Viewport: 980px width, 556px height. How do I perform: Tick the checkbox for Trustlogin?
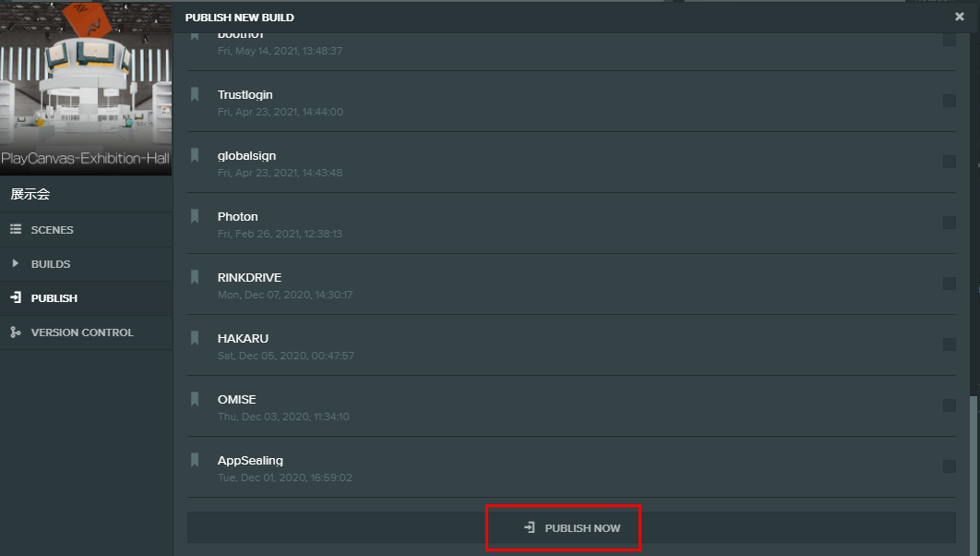coord(950,101)
